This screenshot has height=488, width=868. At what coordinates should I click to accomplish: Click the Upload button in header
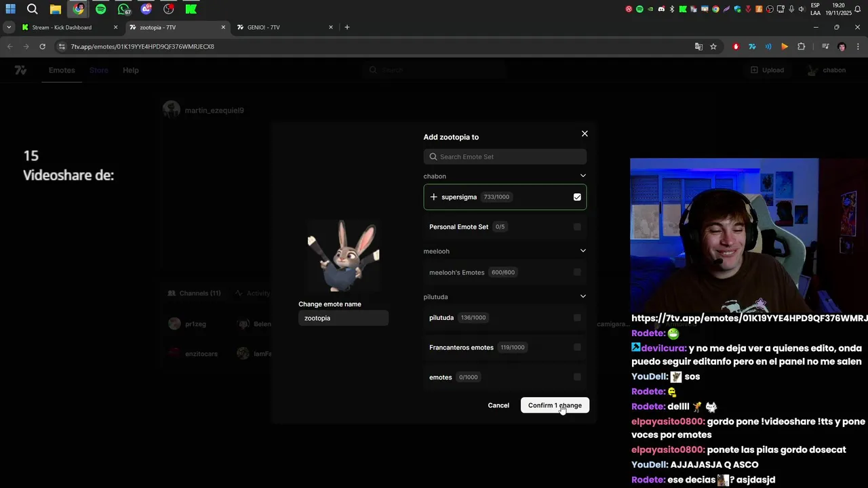(x=767, y=70)
